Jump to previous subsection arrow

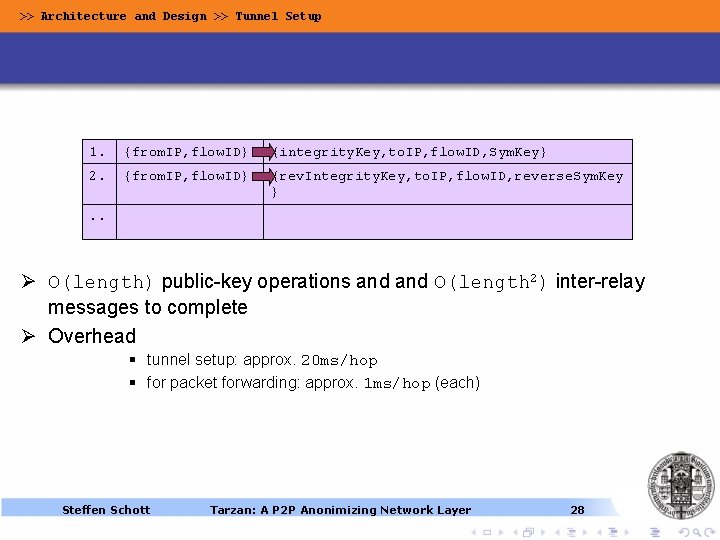tap(557, 533)
